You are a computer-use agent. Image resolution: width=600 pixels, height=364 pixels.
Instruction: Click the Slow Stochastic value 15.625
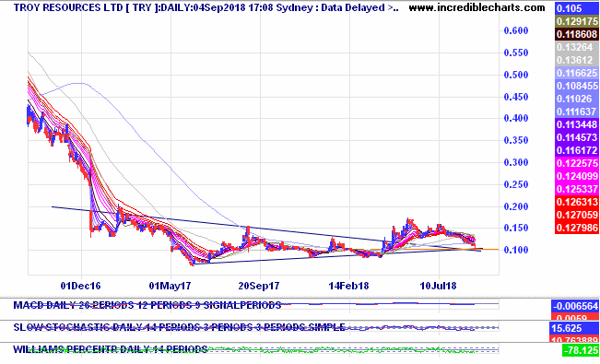pos(575,328)
